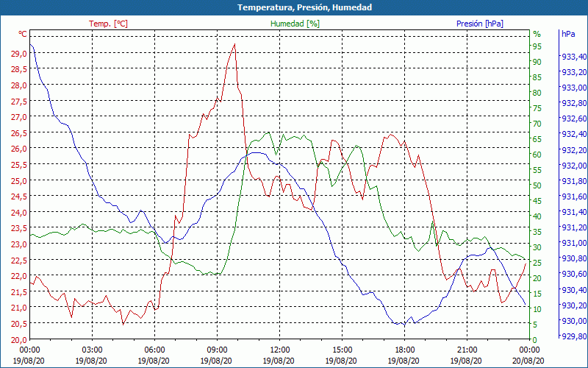Click temperature axis value '23,0'
Image resolution: width=588 pixels, height=368 pixels.
click(19, 244)
